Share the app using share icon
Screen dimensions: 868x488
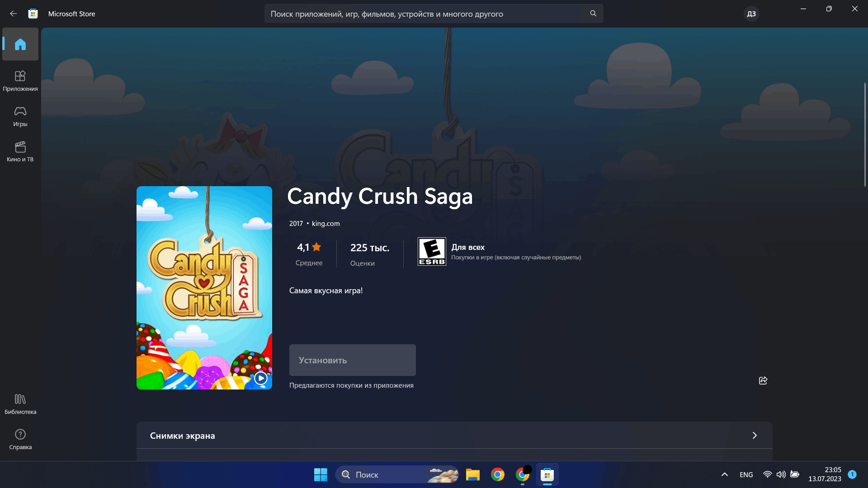click(x=763, y=380)
